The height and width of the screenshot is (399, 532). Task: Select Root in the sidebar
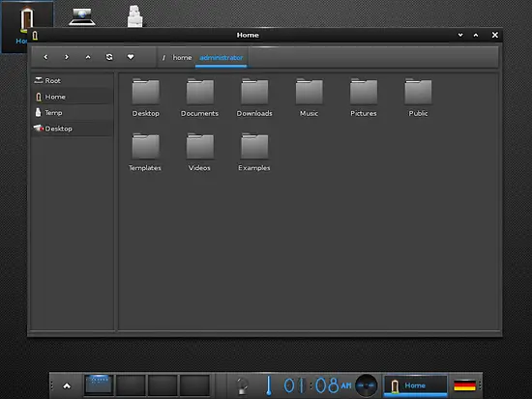(72, 81)
